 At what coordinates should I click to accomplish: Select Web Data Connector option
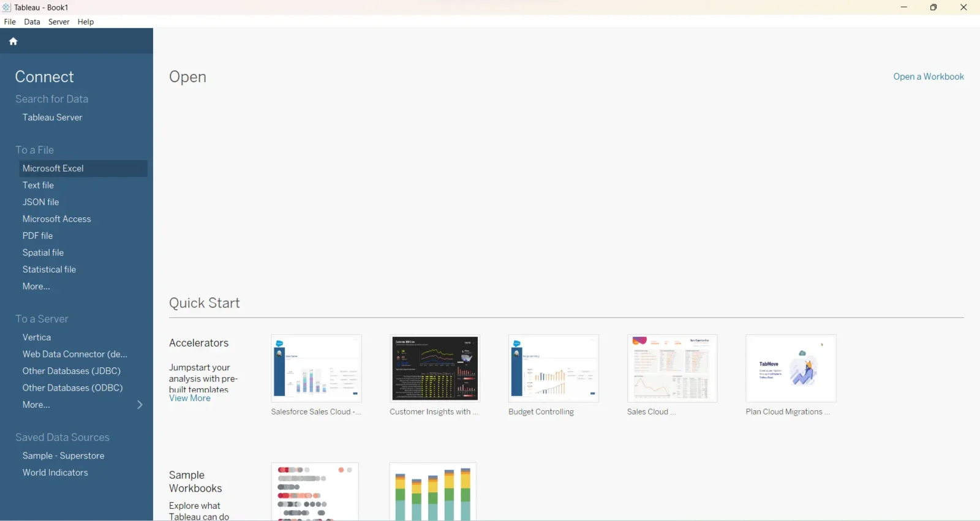(x=75, y=354)
